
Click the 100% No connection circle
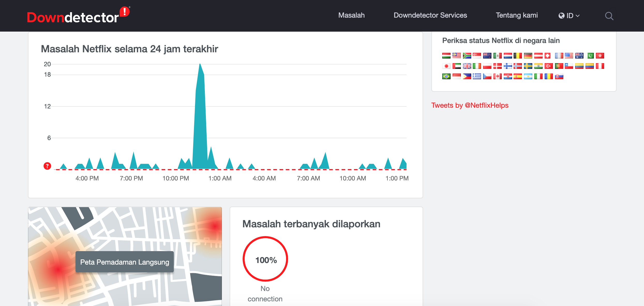pyautogui.click(x=265, y=259)
